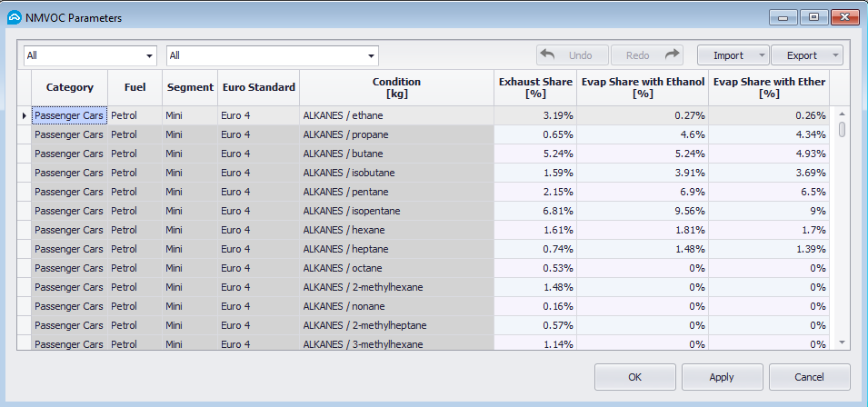Screen dimensions: 868x407
Task: Edit the 4.34% ether evap share value
Action: 769,134
